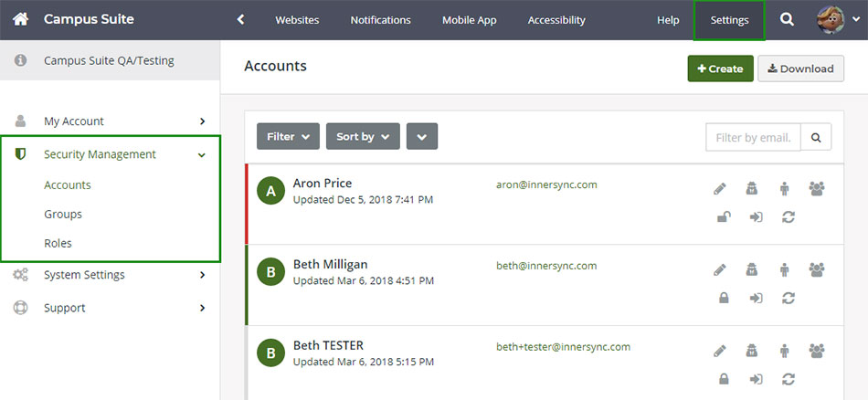Image resolution: width=868 pixels, height=400 pixels.
Task: Toggle the padlock for Beth TESTER
Action: coord(724,379)
